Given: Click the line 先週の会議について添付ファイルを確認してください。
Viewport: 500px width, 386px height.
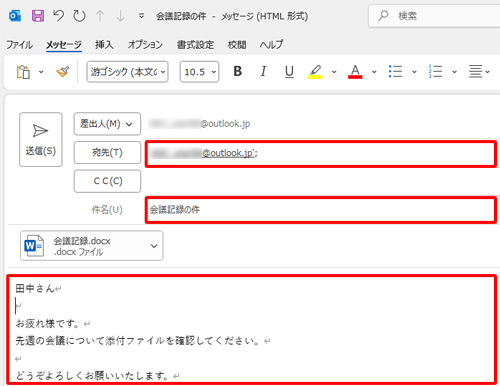Looking at the screenshot, I should point(137,341).
